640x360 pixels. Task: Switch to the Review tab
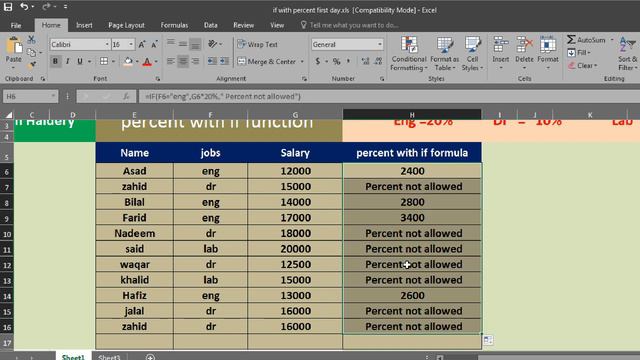click(244, 25)
